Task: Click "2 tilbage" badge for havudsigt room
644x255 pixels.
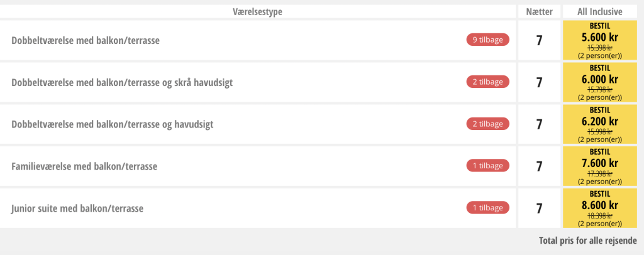Action: (x=487, y=124)
